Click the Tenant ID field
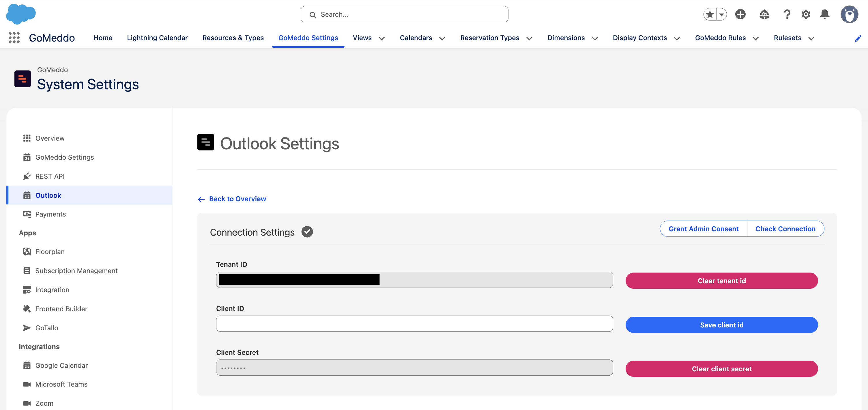868x410 pixels. tap(414, 280)
